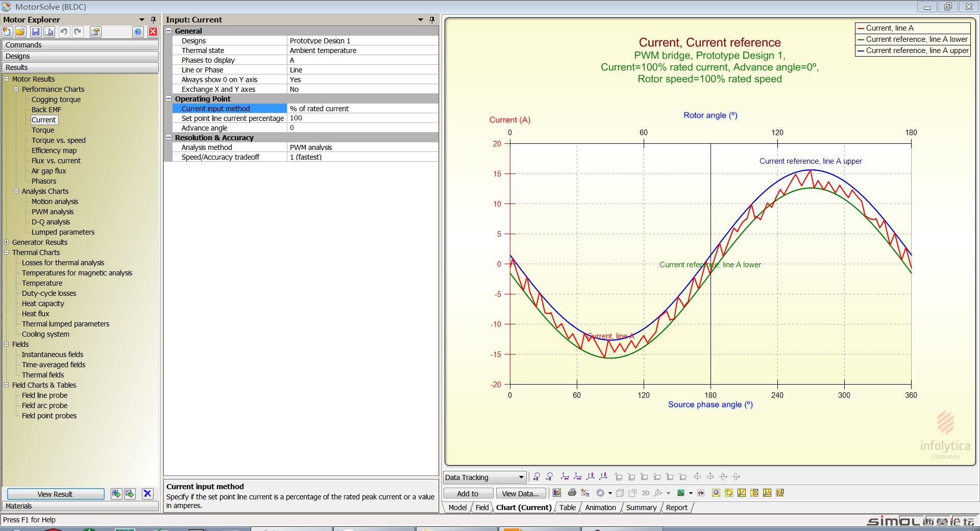Click the last yellow chart icon in toolbar

tap(780, 493)
